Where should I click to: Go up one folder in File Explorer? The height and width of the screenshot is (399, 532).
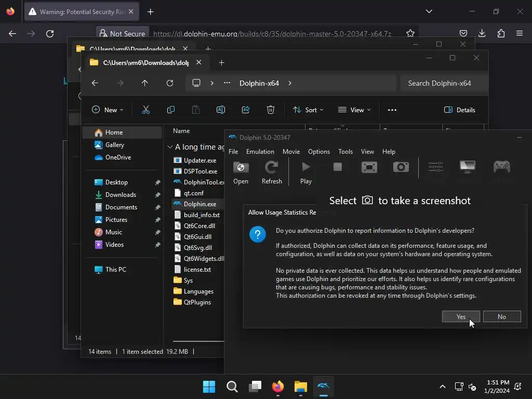click(x=145, y=83)
